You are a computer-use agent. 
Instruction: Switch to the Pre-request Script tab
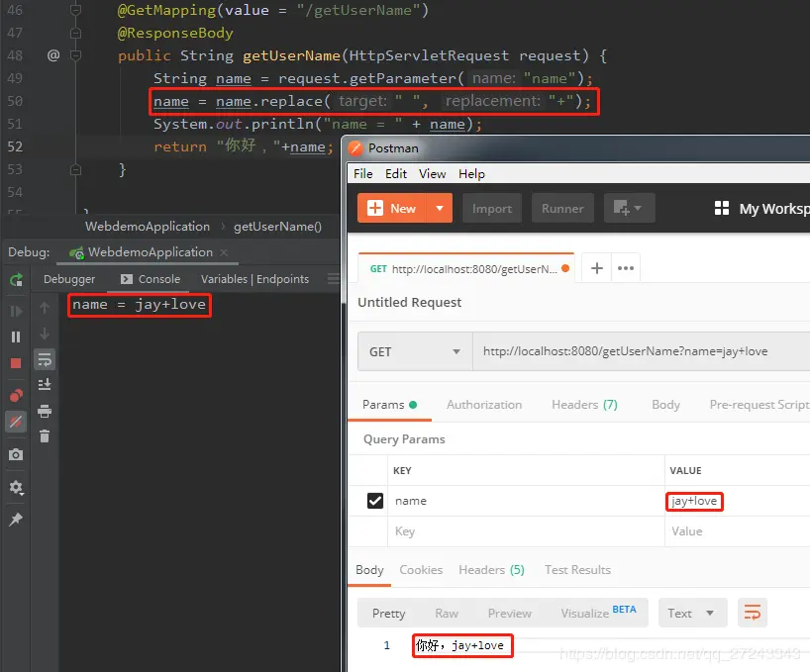759,405
